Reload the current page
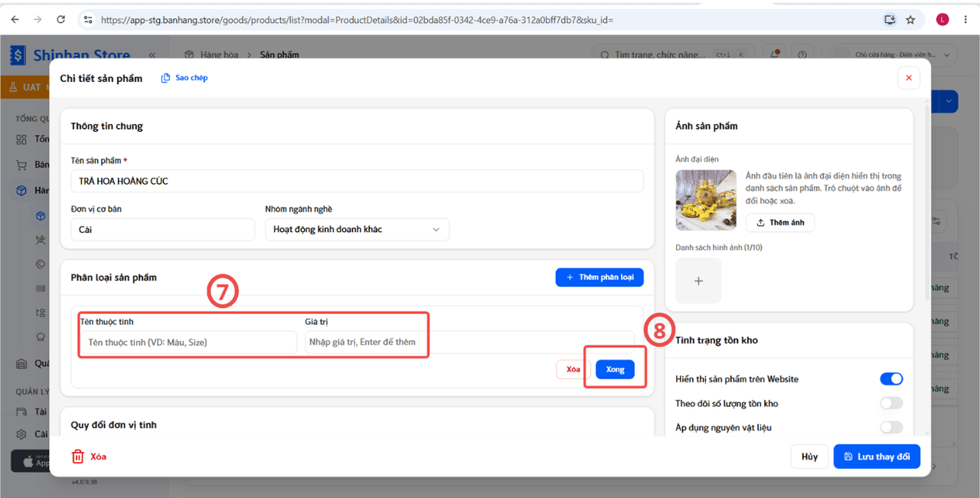 pyautogui.click(x=61, y=20)
